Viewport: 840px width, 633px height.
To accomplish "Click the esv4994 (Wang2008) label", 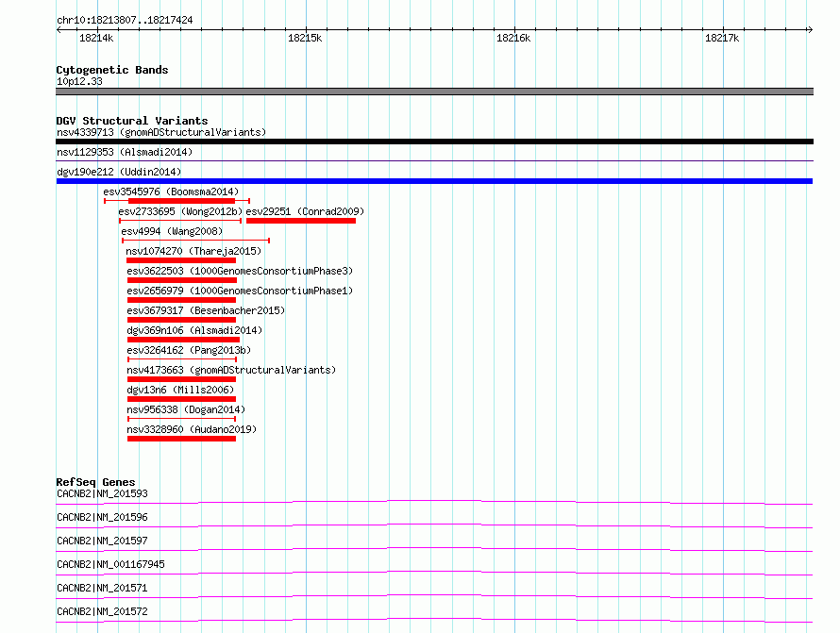I will (172, 231).
